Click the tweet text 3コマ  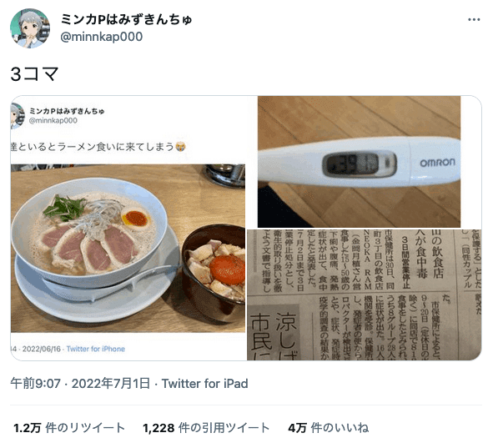click(x=34, y=74)
